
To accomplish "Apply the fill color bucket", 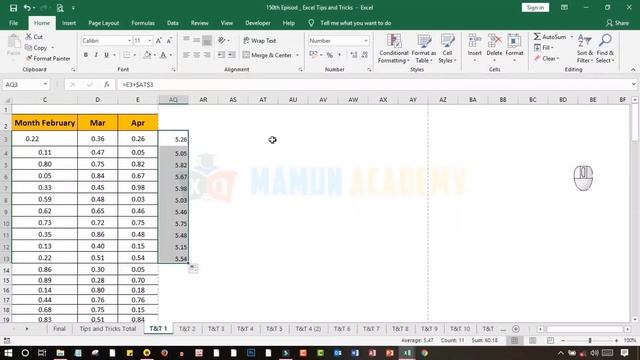I will 147,55.
